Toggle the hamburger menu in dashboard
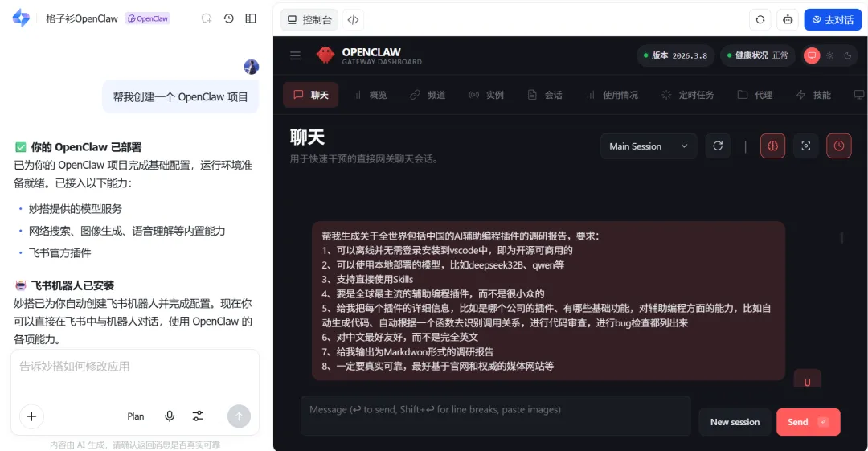Viewport: 868px width, 451px height. [295, 55]
